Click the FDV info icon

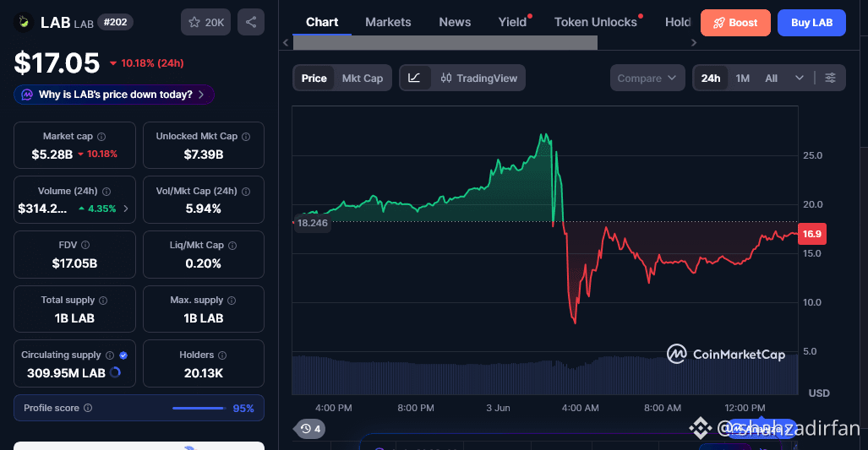pyautogui.click(x=85, y=245)
